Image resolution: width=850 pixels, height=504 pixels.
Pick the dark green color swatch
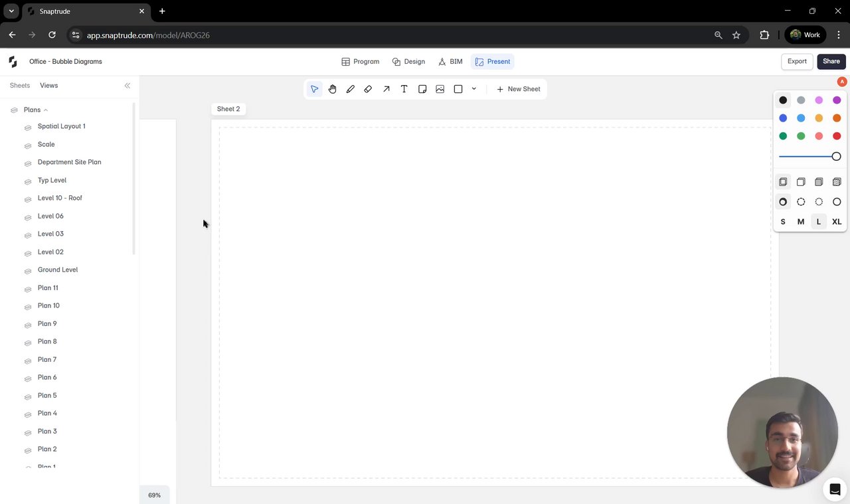pyautogui.click(x=783, y=136)
